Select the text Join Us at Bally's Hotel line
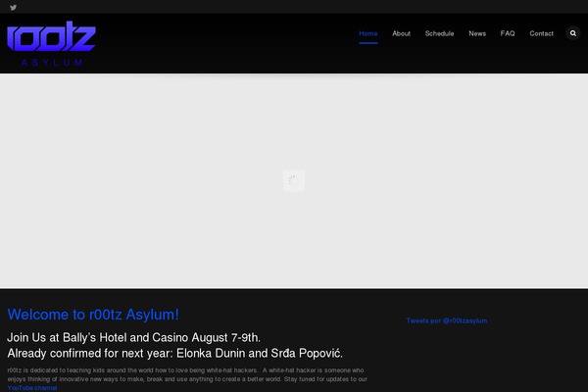Viewport: 588px width, 392px height. click(x=134, y=337)
